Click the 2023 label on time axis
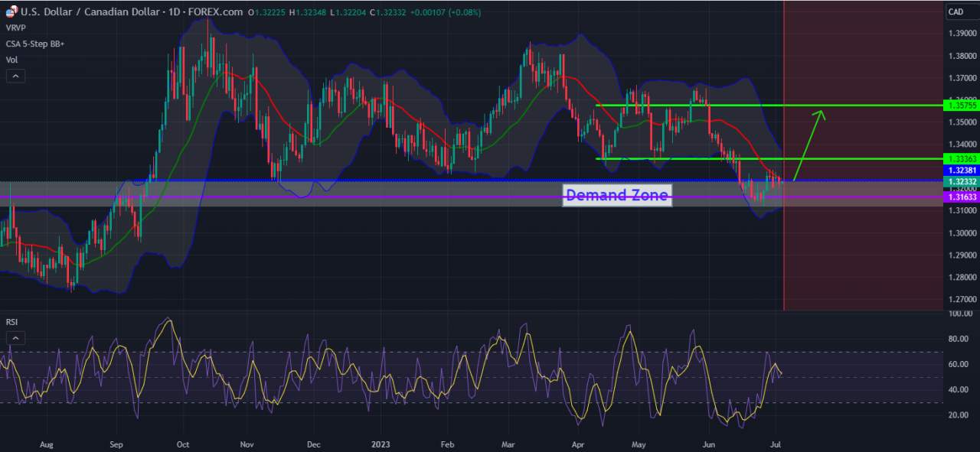 pyautogui.click(x=381, y=444)
